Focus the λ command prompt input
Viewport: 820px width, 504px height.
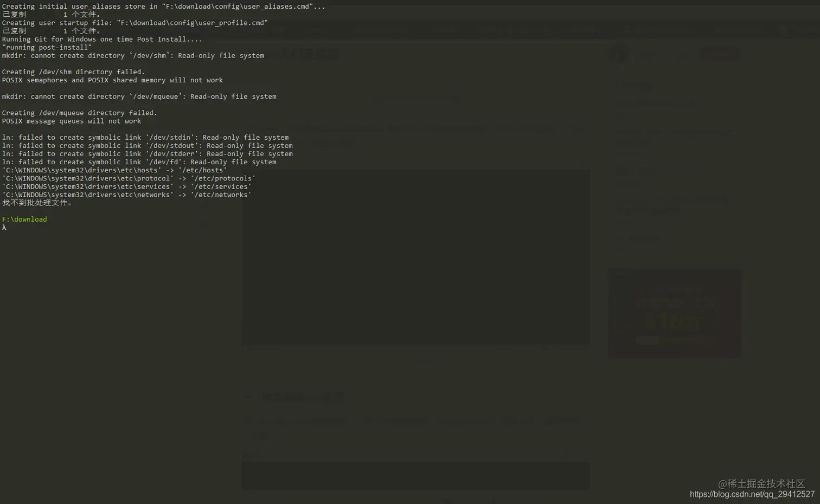4,227
